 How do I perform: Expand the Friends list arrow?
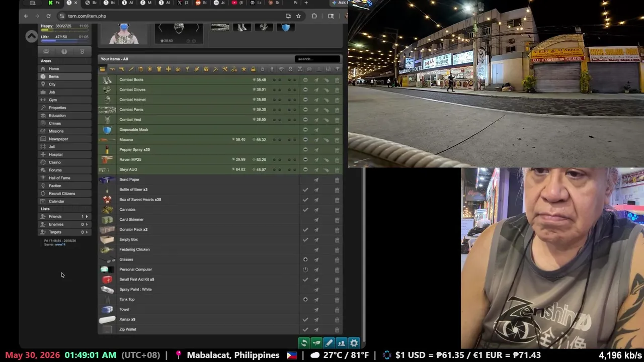[87, 217]
